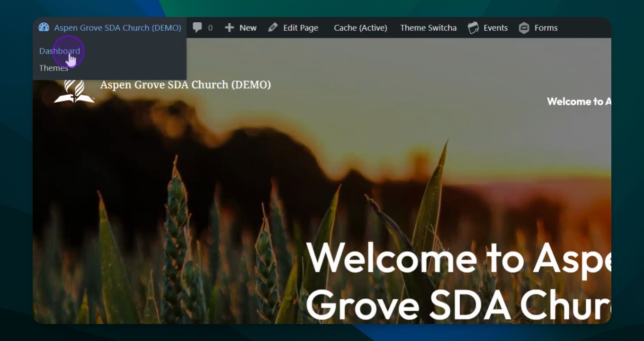Click the large Welcome to Aspen hero heading
The image size is (644, 341).
pyautogui.click(x=458, y=281)
